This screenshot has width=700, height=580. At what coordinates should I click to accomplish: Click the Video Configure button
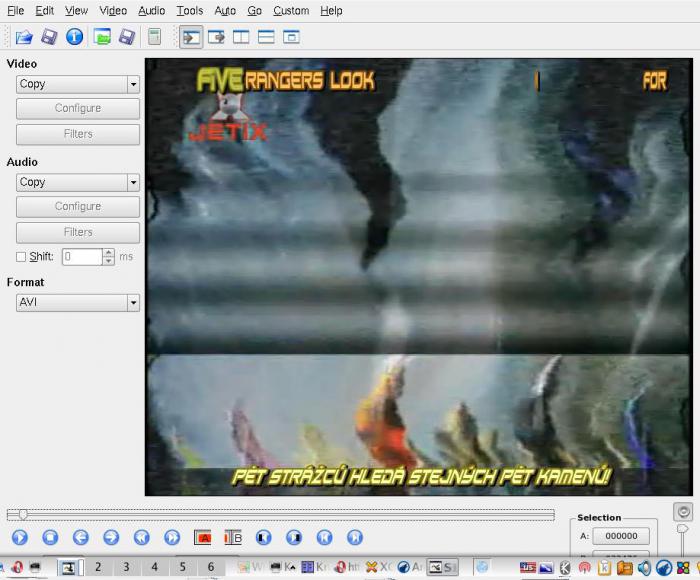tap(78, 108)
